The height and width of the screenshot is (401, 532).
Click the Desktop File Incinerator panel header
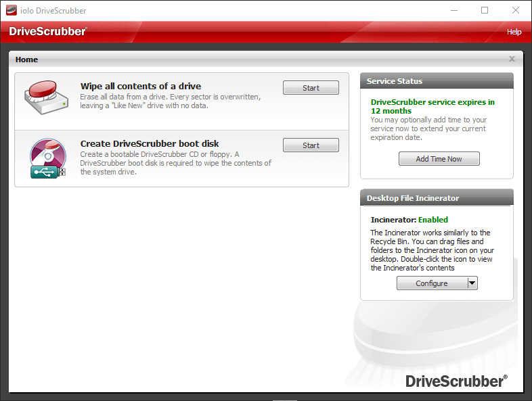(437, 198)
